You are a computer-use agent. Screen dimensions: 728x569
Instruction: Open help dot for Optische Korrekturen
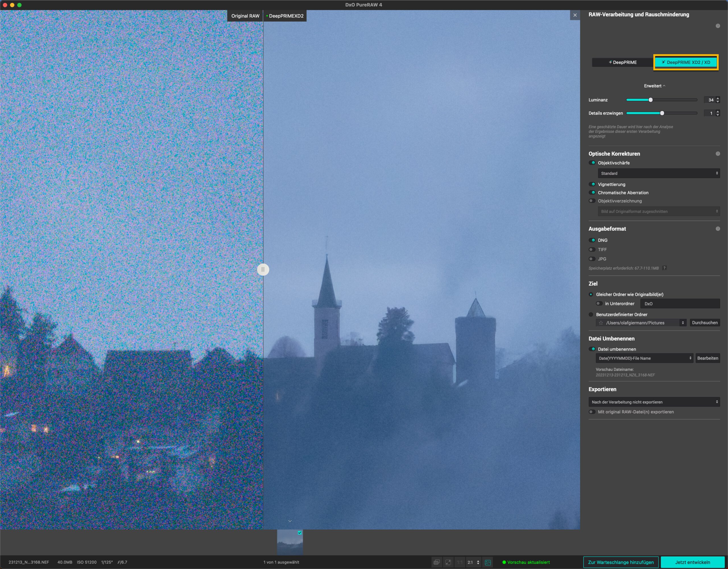(x=718, y=154)
